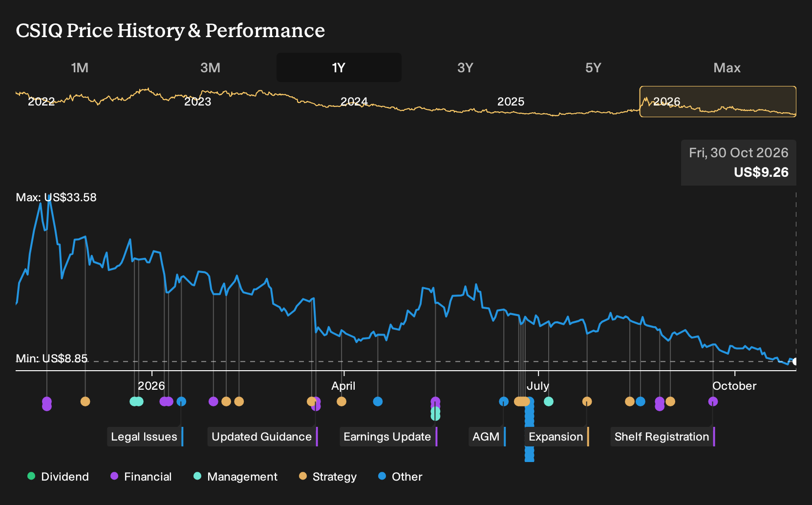Select the orange marker above the Expansion label
The height and width of the screenshot is (505, 812).
click(587, 401)
